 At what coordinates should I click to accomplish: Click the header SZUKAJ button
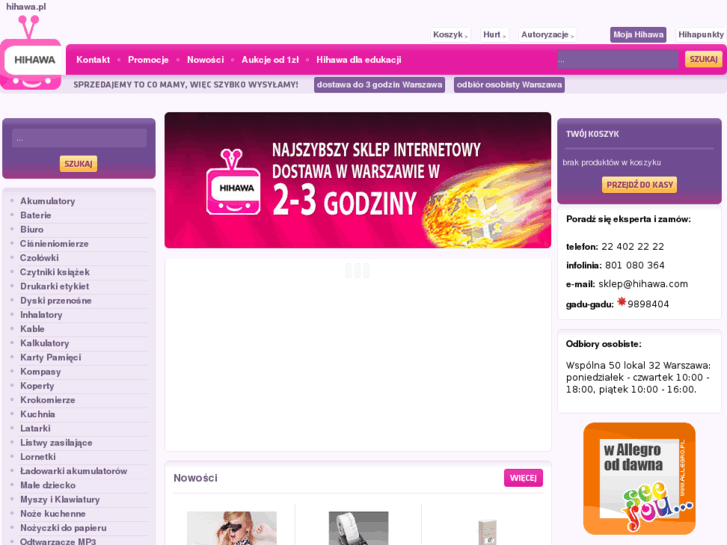(x=703, y=59)
